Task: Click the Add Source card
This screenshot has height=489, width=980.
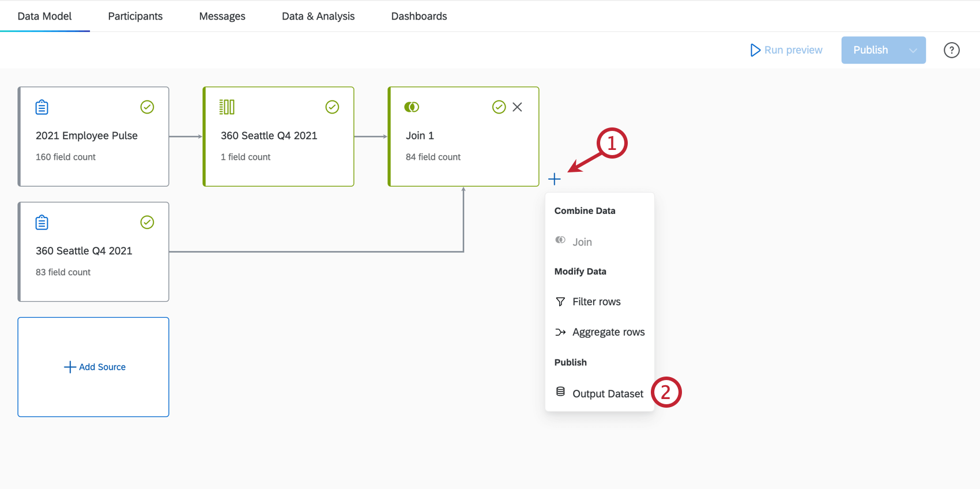Action: pos(93,367)
